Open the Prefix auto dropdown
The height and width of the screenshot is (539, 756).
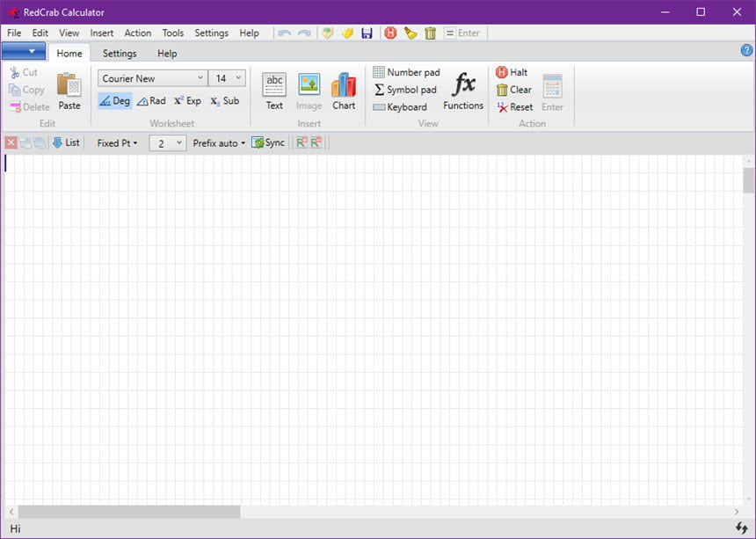point(219,143)
